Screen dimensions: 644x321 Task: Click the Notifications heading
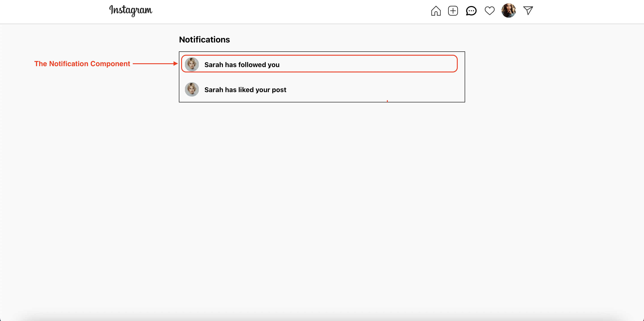click(204, 40)
